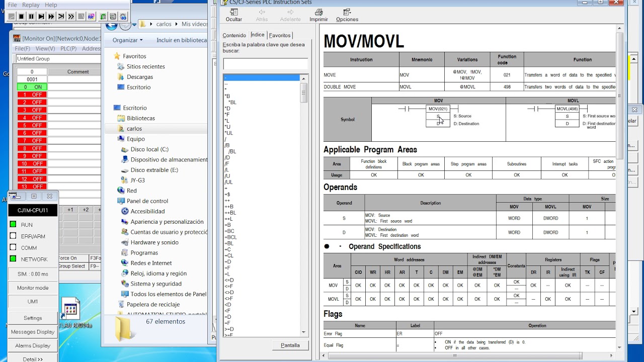Click the Imprimir printer icon
Viewport: 644px width, 362px height.
[318, 15]
